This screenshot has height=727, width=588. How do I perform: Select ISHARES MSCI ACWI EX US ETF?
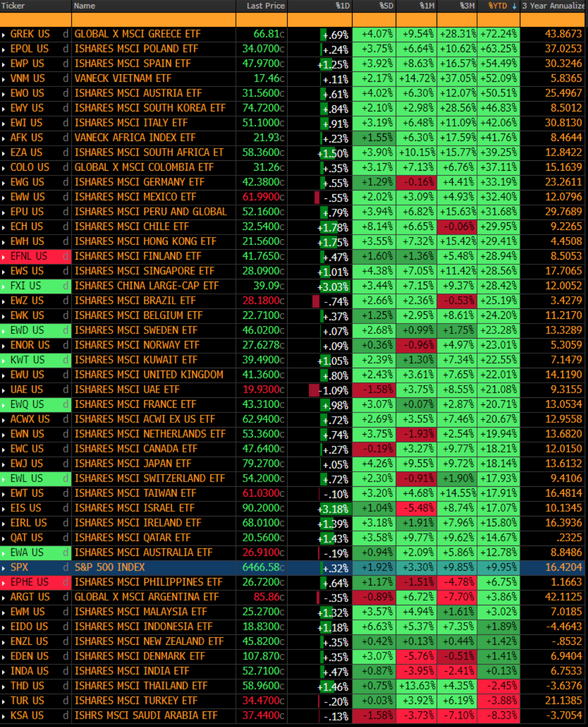coord(145,419)
